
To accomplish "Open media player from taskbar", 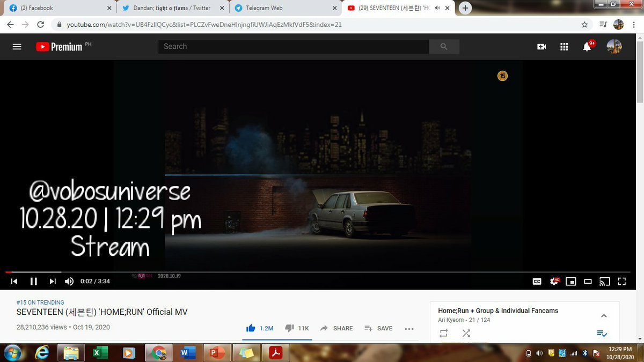I will pyautogui.click(x=128, y=353).
